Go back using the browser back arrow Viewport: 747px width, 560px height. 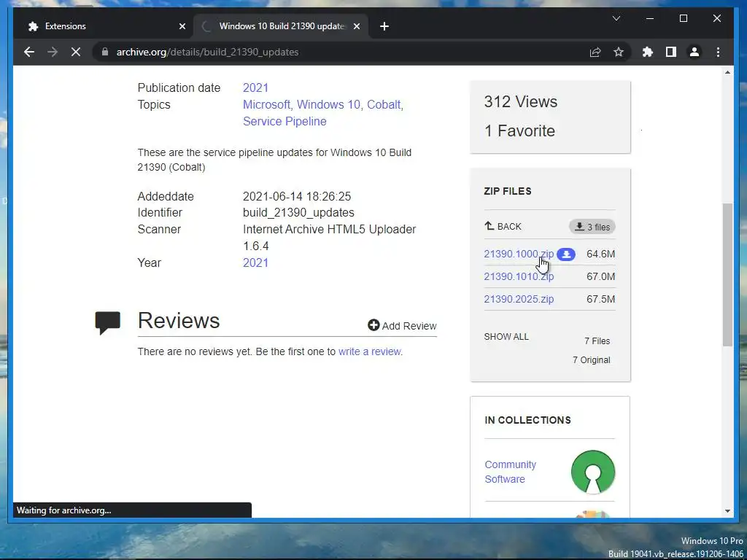coord(29,52)
